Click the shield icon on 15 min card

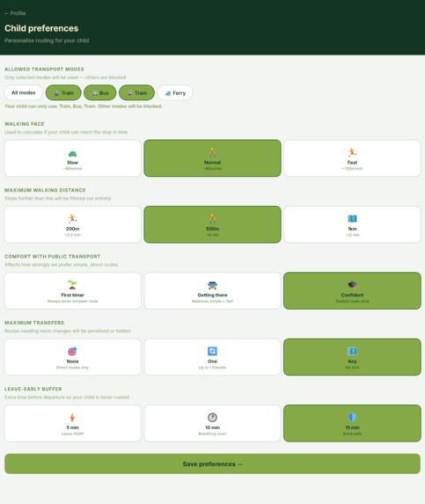(352, 417)
